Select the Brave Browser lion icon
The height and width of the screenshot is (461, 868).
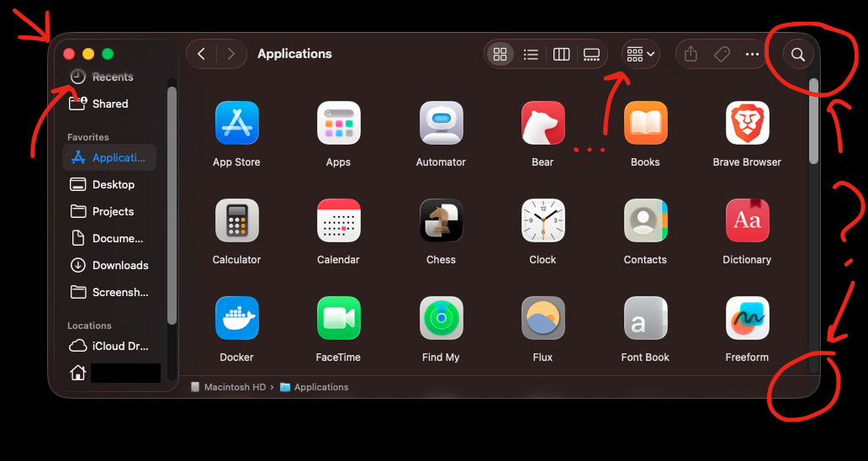point(748,123)
